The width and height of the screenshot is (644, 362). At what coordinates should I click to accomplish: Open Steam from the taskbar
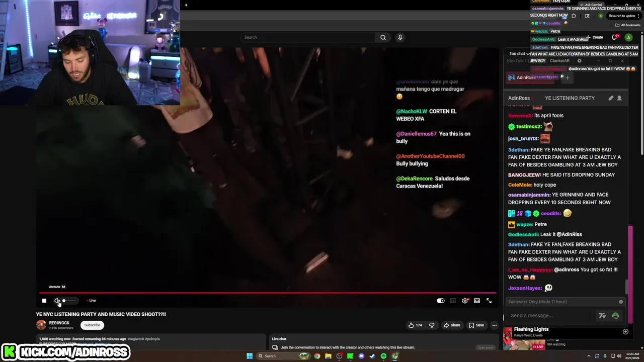click(x=372, y=356)
